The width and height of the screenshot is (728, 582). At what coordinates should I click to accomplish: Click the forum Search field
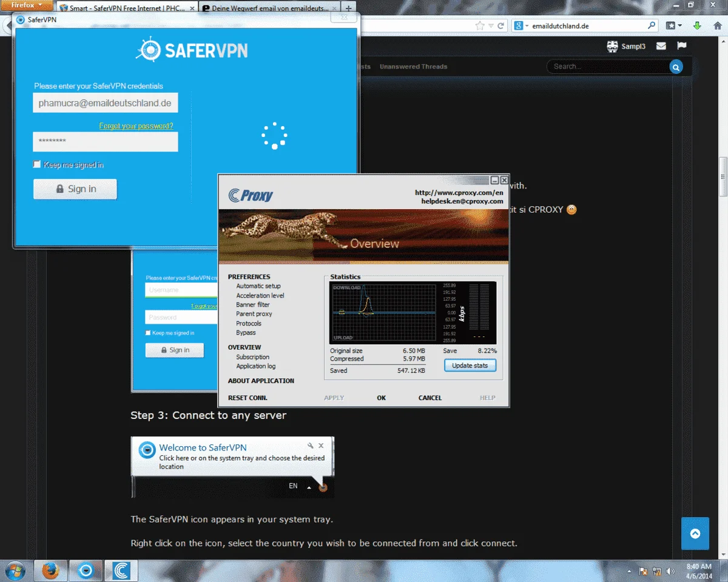coord(608,67)
